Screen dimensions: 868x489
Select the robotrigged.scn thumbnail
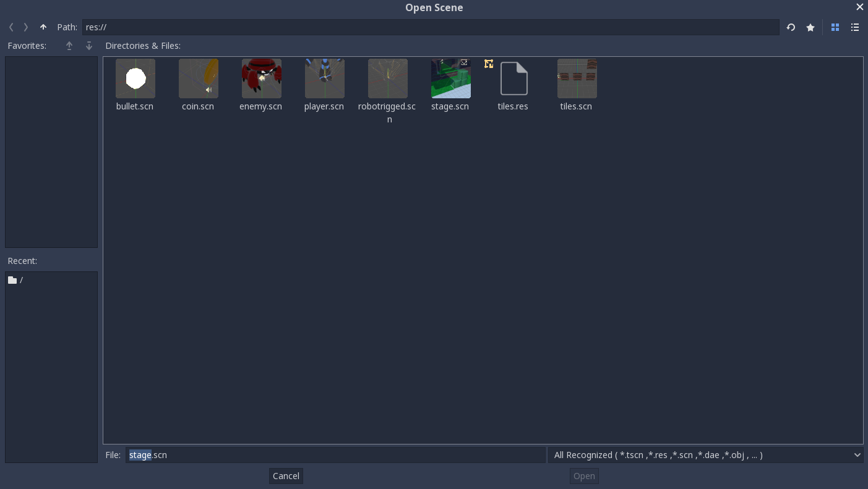coord(388,79)
